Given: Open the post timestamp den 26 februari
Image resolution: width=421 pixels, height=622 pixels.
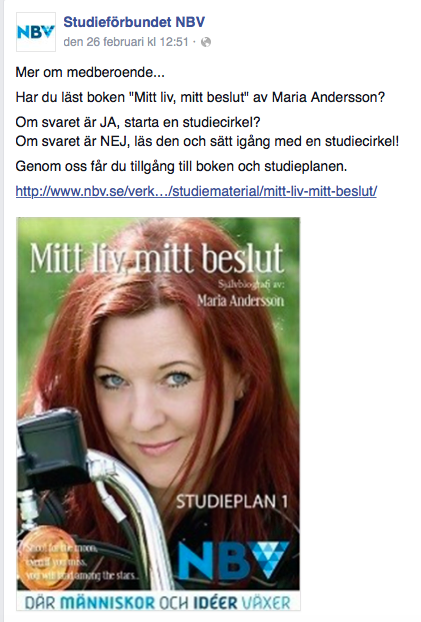Looking at the screenshot, I should (x=126, y=42).
